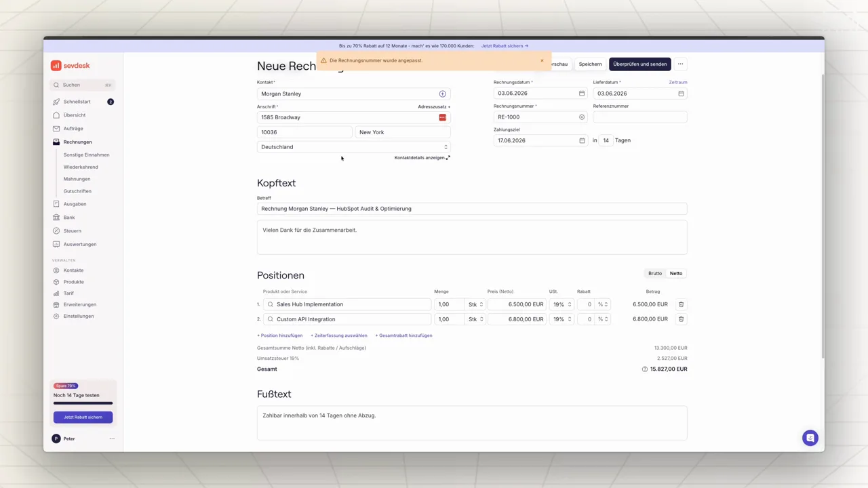Open the Zahlungsziel calendar picker
868x488 pixels.
point(582,141)
